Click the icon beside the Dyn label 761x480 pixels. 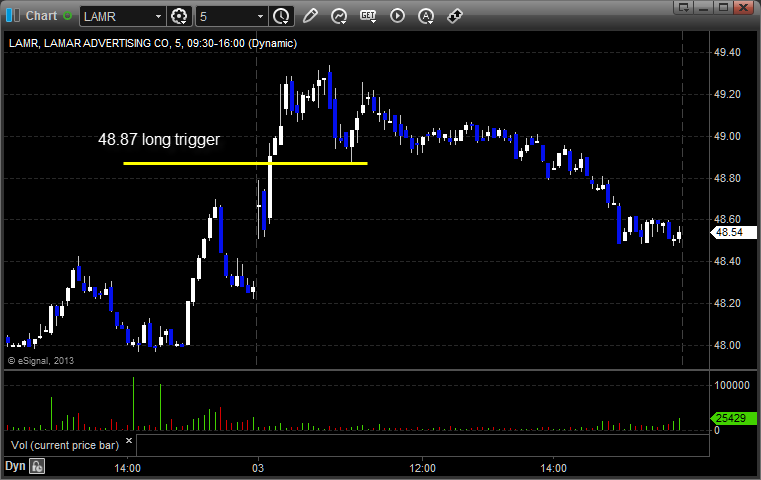pyautogui.click(x=37, y=466)
